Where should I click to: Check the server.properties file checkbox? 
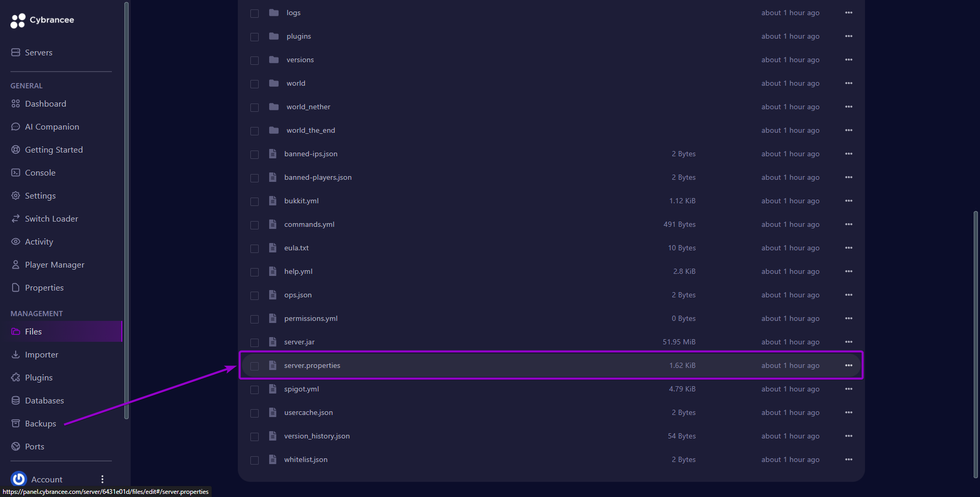[x=255, y=366]
